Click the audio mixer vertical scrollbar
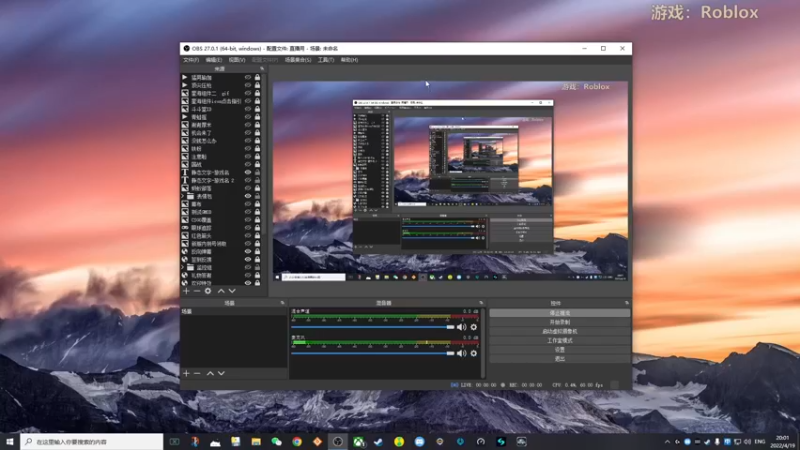Viewport: 800px width, 450px height. pos(483,343)
